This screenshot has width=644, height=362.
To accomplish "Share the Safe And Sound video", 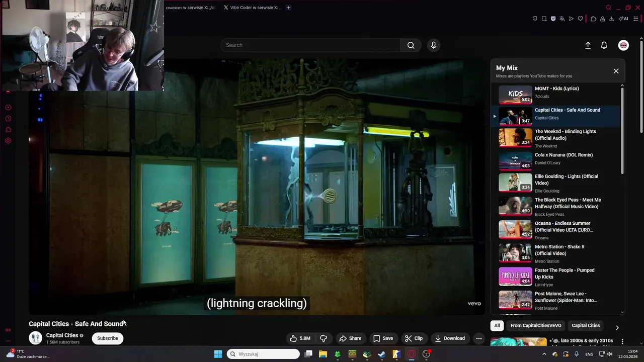I will (350, 338).
